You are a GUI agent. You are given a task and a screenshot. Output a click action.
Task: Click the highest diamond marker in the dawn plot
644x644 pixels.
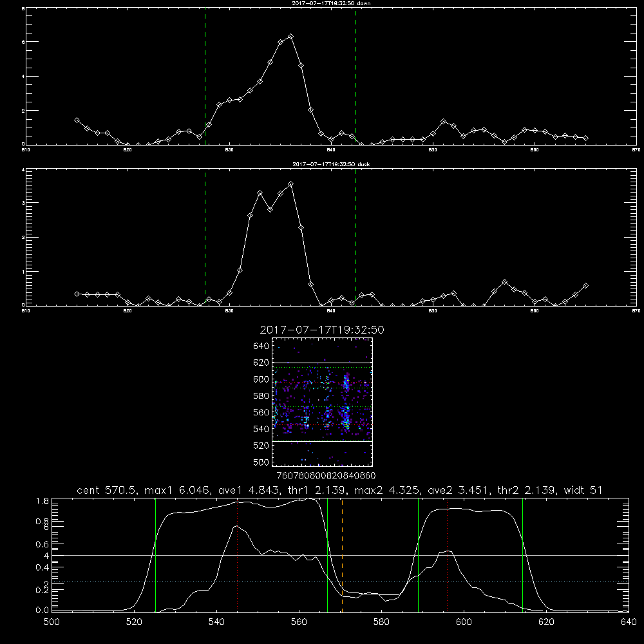point(291,36)
